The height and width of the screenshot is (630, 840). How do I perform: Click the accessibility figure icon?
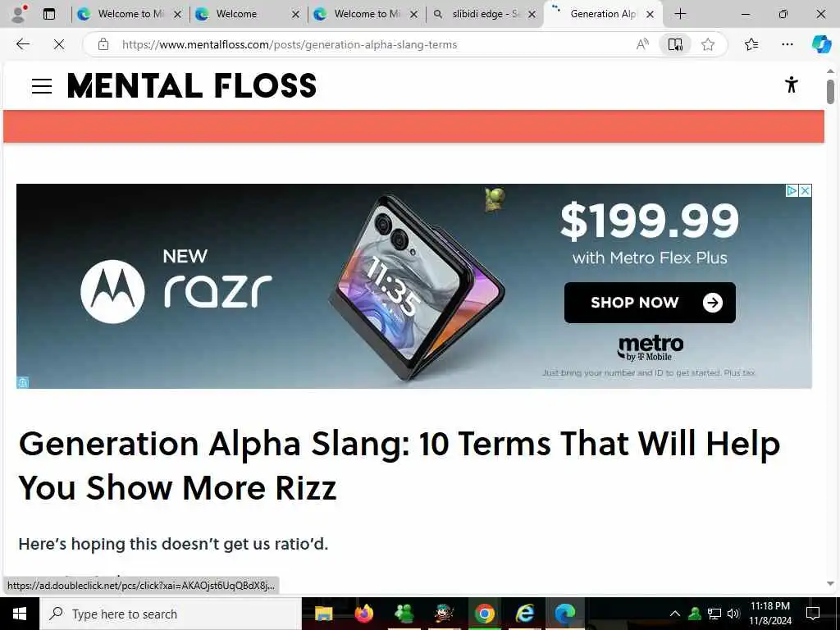click(792, 84)
